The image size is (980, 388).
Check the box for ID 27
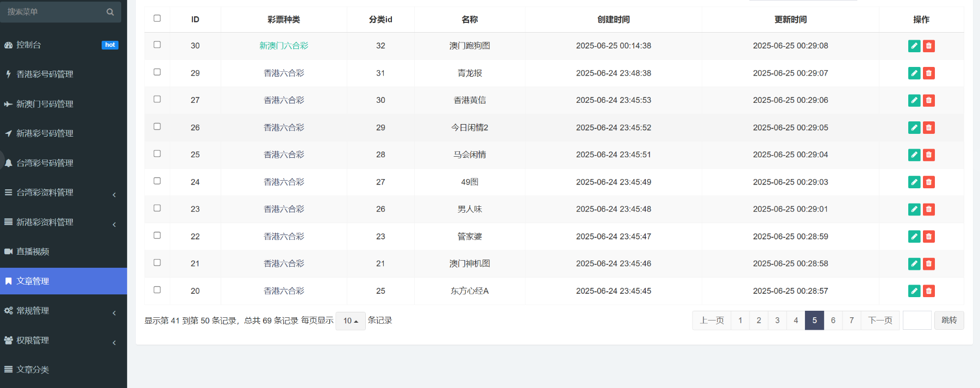click(157, 99)
